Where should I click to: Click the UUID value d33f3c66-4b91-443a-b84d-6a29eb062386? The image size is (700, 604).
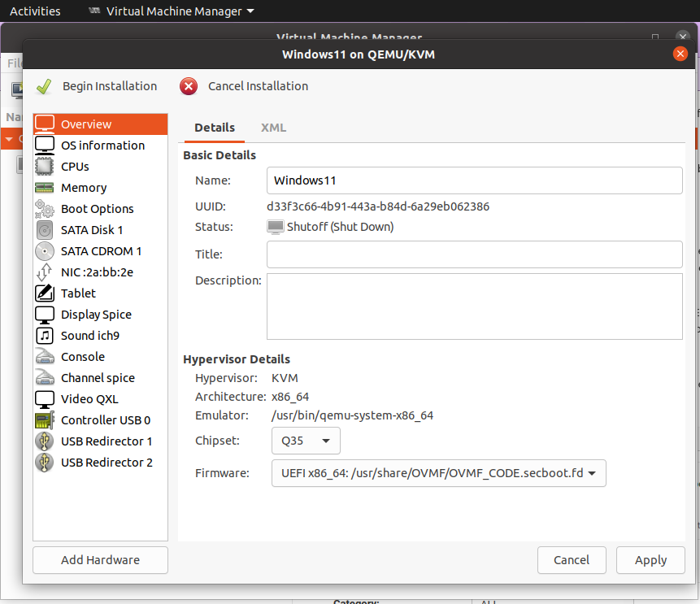click(x=378, y=206)
